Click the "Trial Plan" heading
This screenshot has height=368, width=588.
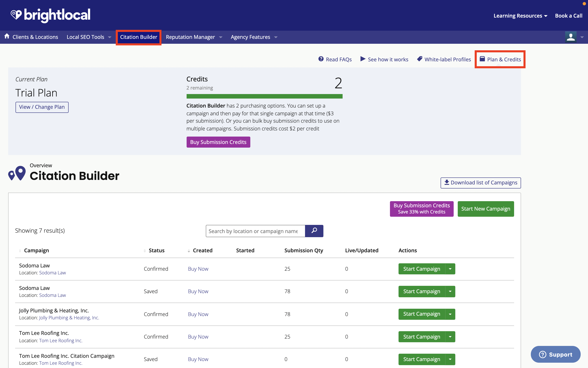tap(37, 93)
